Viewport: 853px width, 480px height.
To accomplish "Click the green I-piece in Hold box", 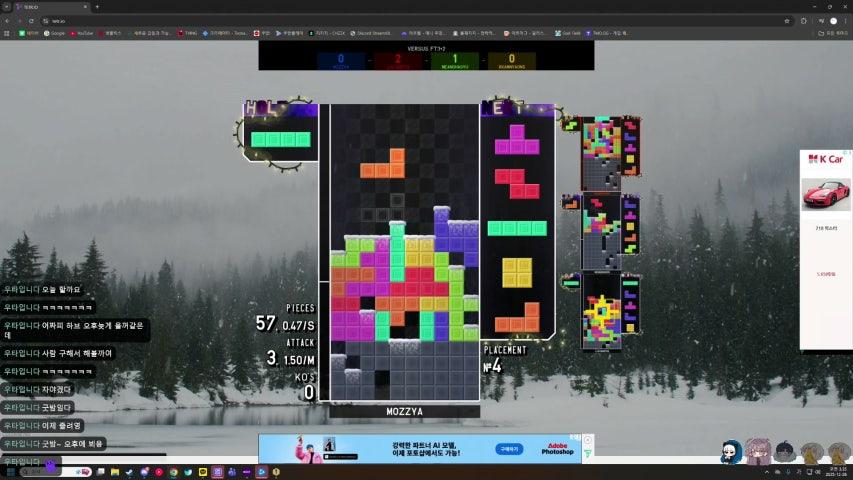I will tap(280, 139).
